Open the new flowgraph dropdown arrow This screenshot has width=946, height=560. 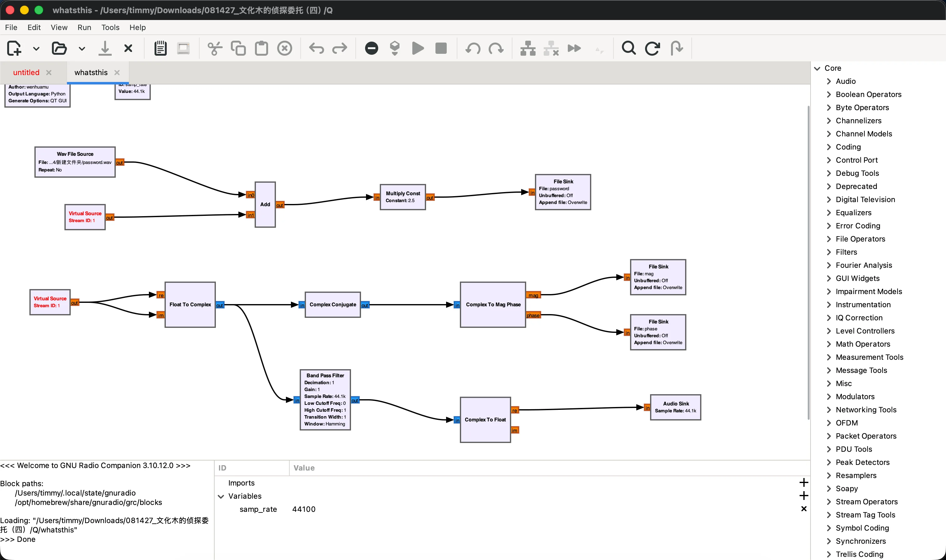pyautogui.click(x=36, y=49)
